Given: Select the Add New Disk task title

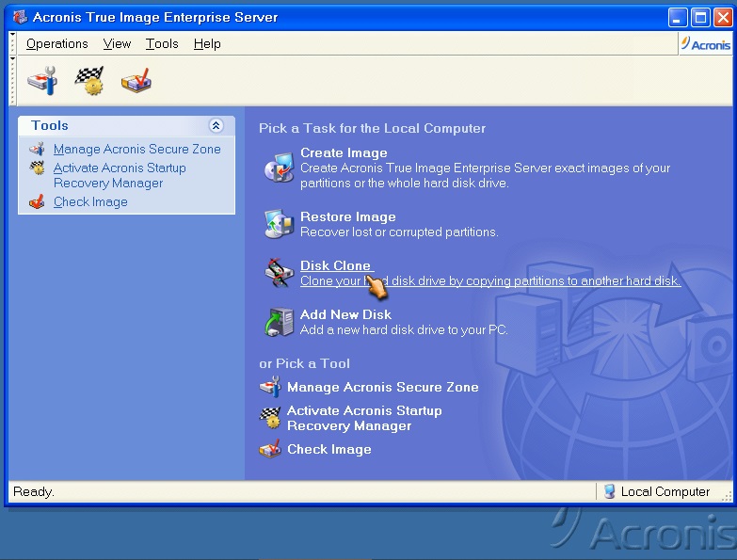Looking at the screenshot, I should click(x=345, y=314).
